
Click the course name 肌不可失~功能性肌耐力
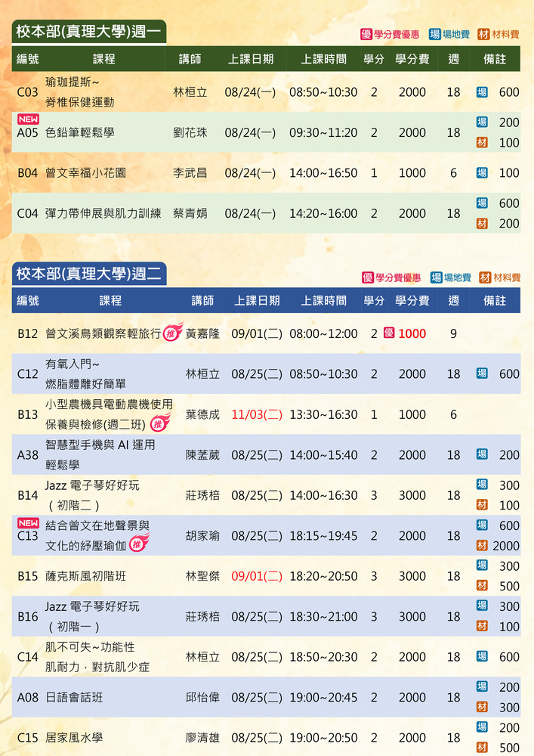tap(97, 657)
